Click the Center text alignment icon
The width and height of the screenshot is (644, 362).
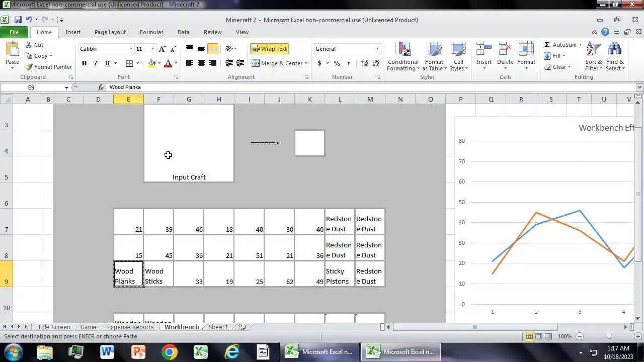pyautogui.click(x=201, y=63)
